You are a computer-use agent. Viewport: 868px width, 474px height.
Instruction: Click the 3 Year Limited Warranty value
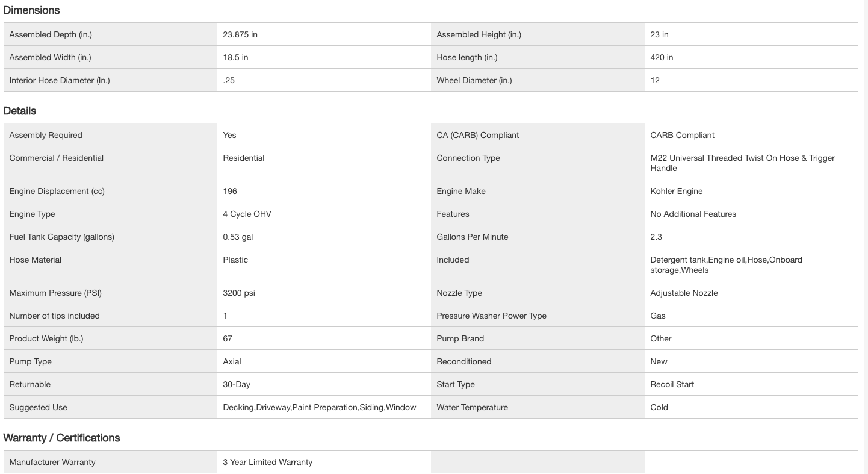[268, 462]
